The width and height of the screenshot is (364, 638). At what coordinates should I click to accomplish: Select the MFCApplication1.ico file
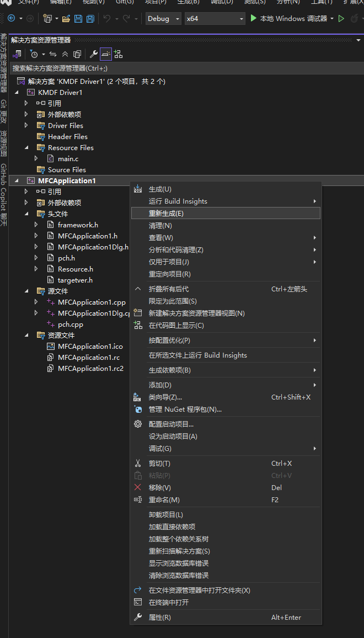[90, 346]
